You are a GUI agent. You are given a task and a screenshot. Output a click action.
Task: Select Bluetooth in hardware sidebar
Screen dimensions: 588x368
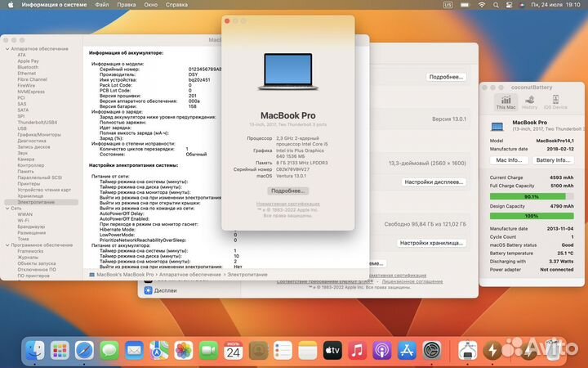tap(28, 67)
